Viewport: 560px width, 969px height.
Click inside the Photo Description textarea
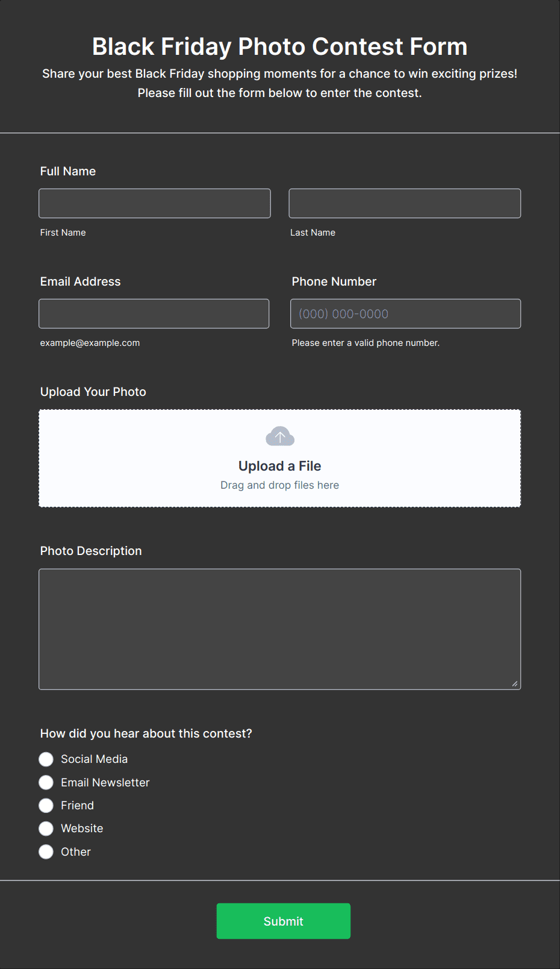(280, 629)
